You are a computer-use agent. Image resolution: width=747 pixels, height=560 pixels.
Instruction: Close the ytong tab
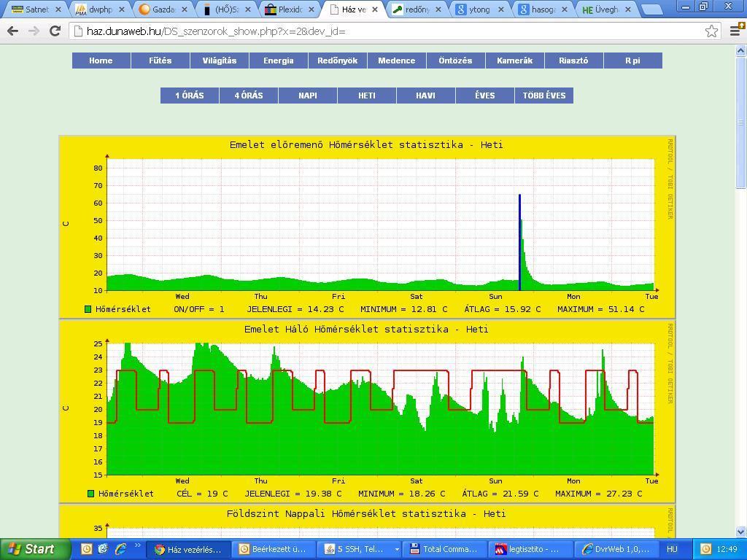pos(501,9)
